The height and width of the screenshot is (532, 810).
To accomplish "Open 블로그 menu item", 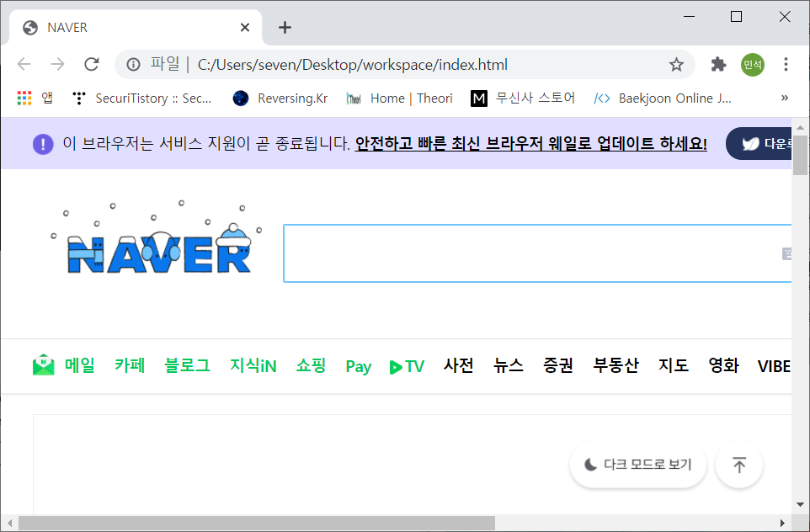I will 187,365.
